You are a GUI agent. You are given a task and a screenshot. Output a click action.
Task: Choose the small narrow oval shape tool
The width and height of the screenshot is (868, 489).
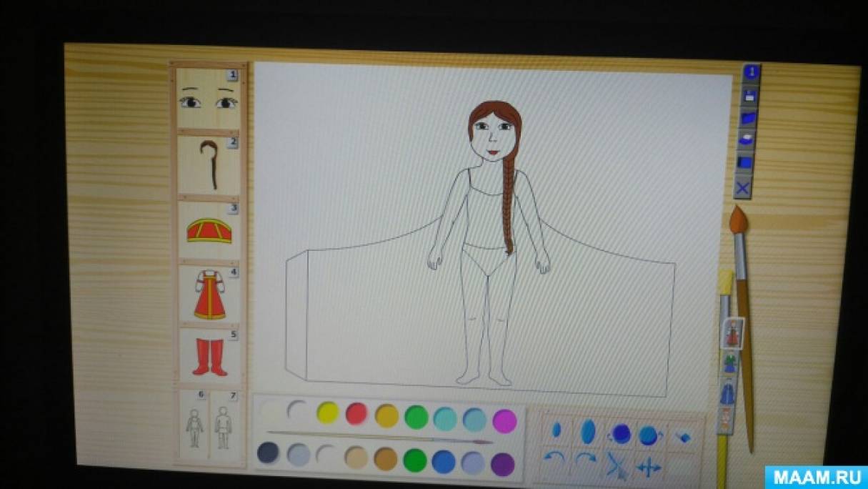557,430
